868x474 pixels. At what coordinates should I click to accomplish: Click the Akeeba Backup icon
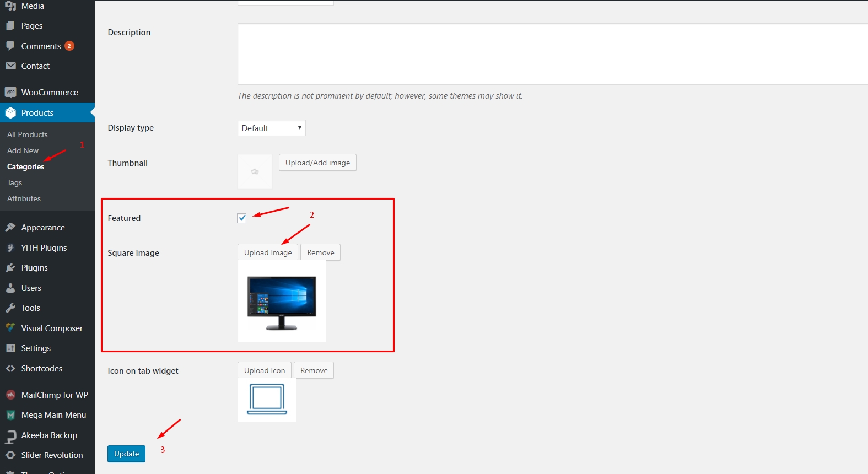tap(10, 436)
